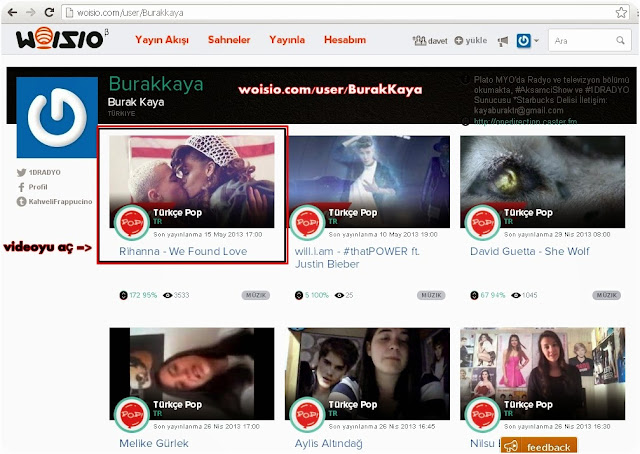The image size is (640, 454).
Task: Open the KahveliFrappucino Tumblr link
Action: coord(54,201)
